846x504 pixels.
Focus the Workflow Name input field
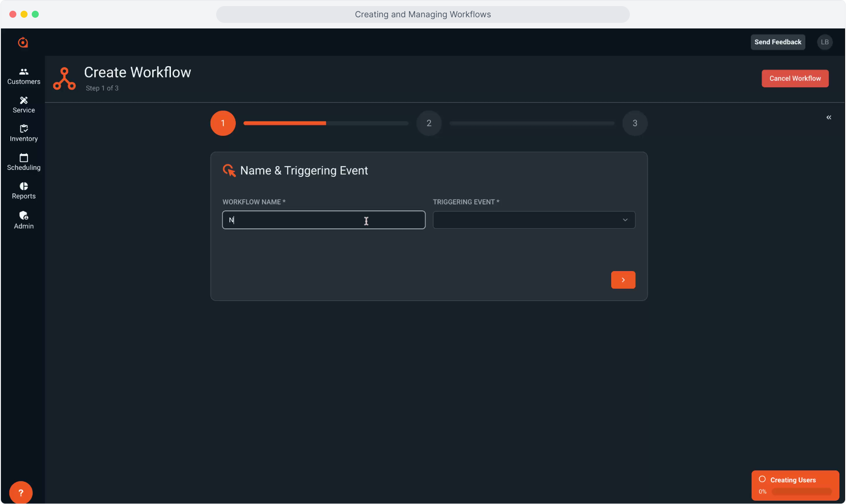(x=324, y=220)
